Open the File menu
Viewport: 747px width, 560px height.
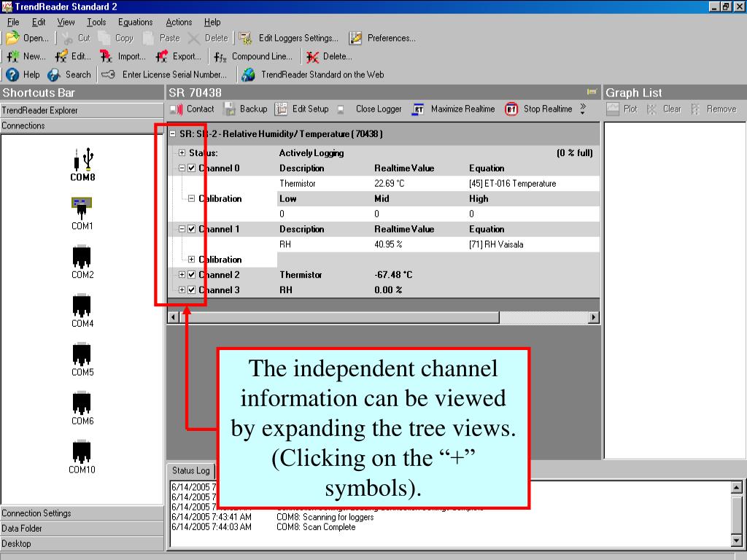(13, 22)
